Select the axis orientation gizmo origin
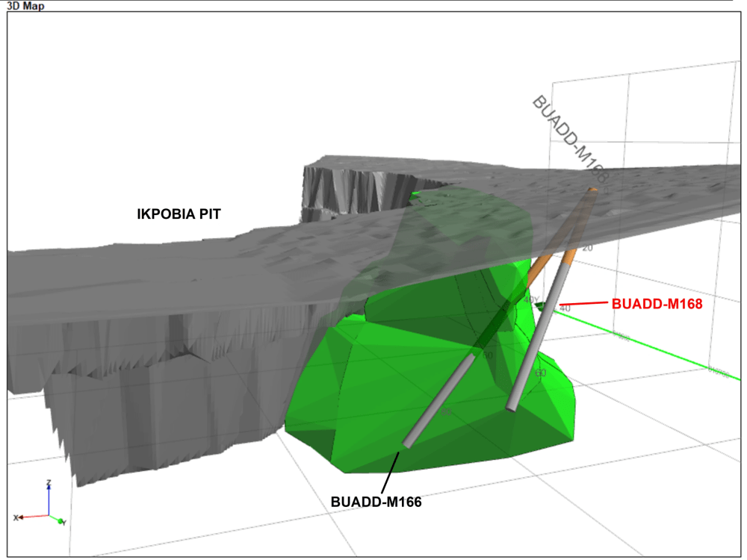This screenshot has height=560, width=747. tap(49, 514)
